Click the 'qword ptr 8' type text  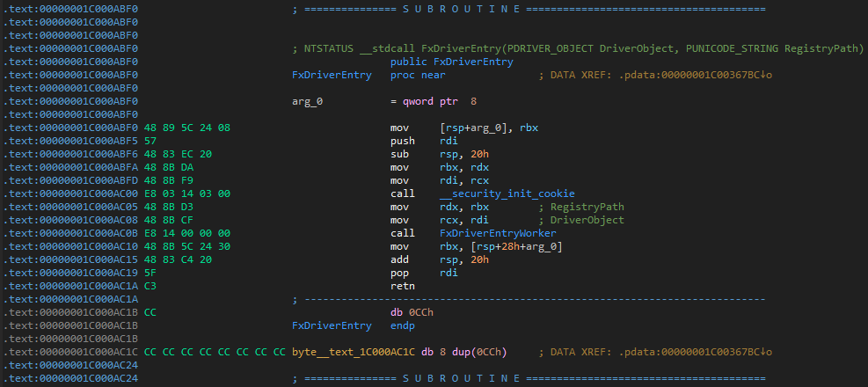click(x=440, y=101)
